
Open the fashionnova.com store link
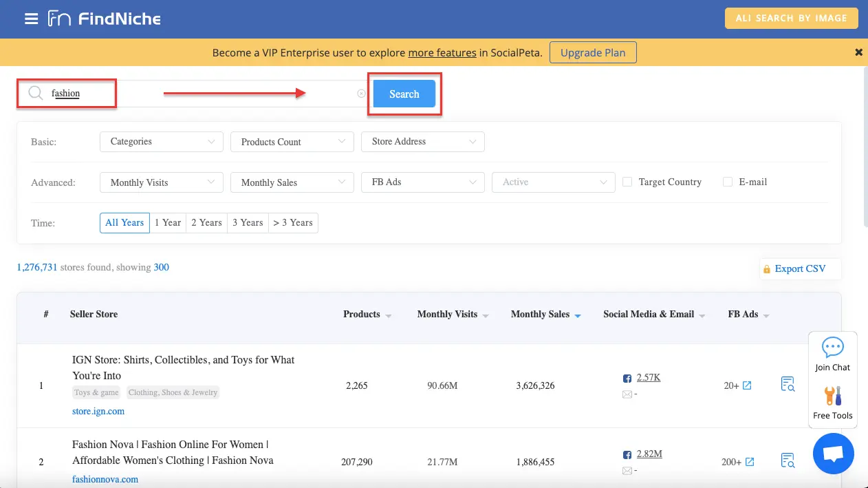[105, 478]
